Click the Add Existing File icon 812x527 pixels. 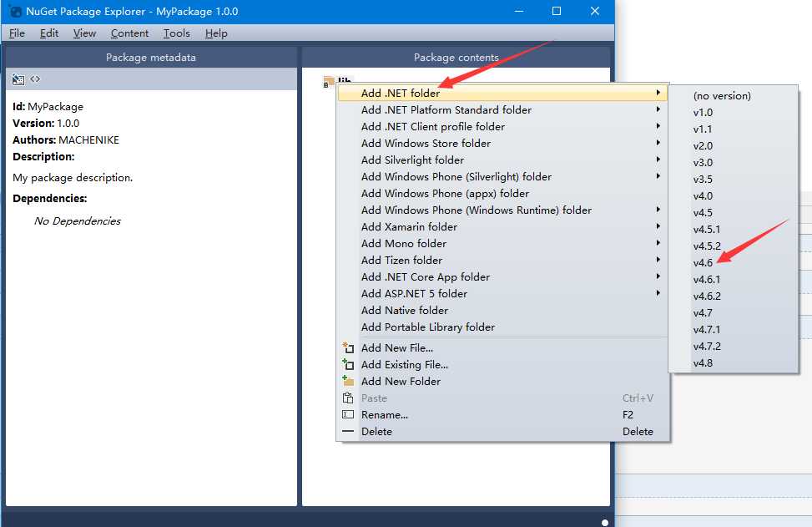point(348,364)
